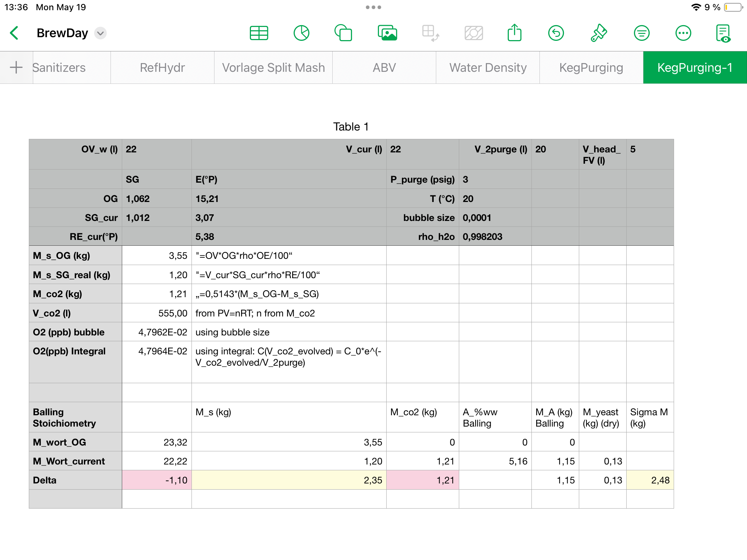747x560 pixels.
Task: Select the V_head_FV (l) cell
Action: pos(603,154)
